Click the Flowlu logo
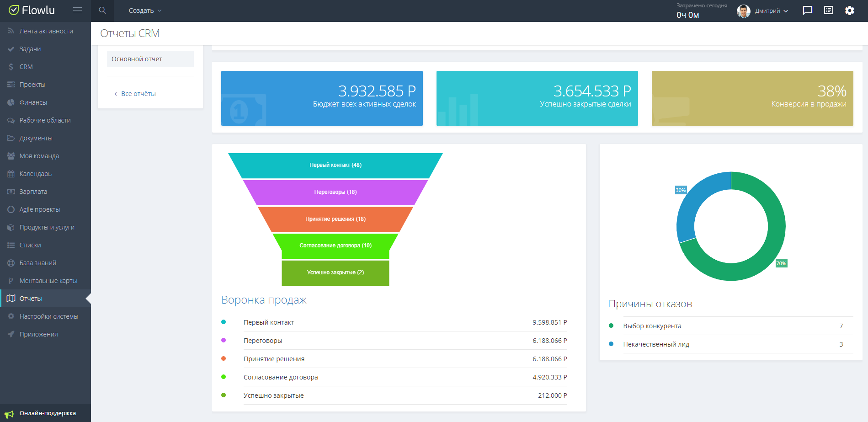 click(x=32, y=10)
